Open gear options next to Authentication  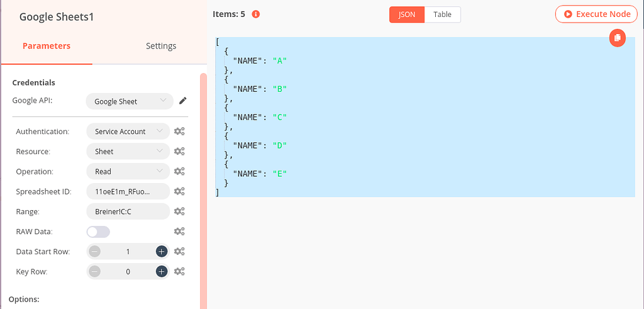179,132
